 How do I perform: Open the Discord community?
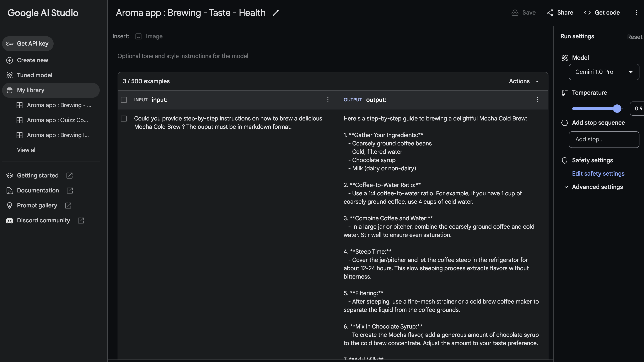43,220
